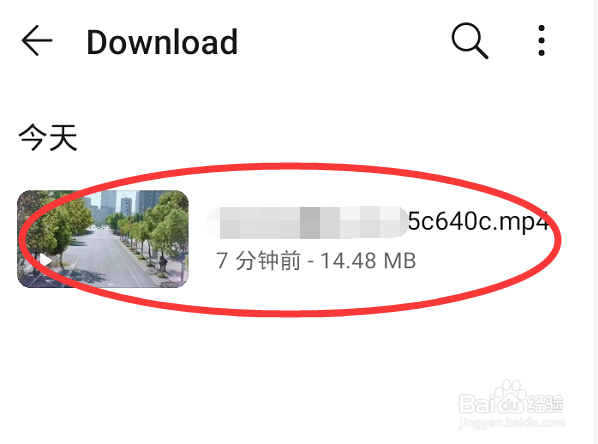This screenshot has height=444, width=598.
Task: Tap the play triangle on video thumbnail
Action: (x=46, y=260)
